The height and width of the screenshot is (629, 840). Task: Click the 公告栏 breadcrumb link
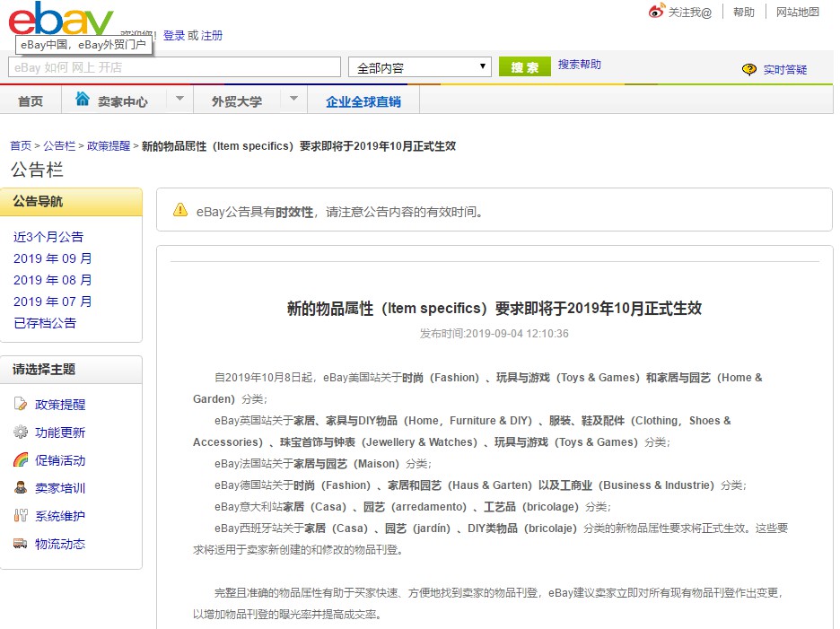(x=59, y=145)
